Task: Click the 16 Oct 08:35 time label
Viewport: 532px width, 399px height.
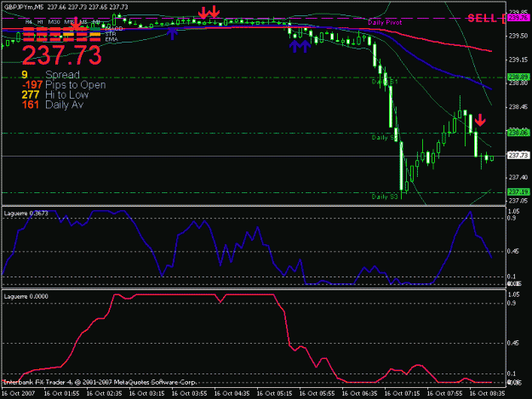Action: [x=487, y=393]
